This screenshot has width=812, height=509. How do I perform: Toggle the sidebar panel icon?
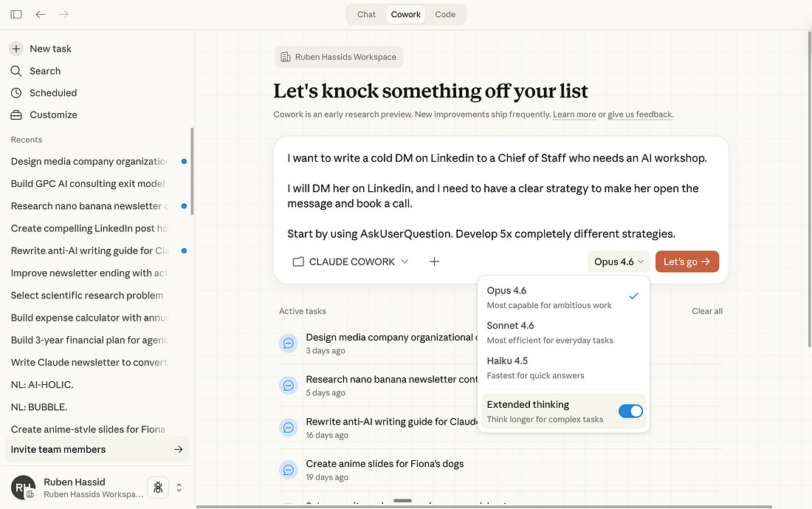click(x=16, y=15)
